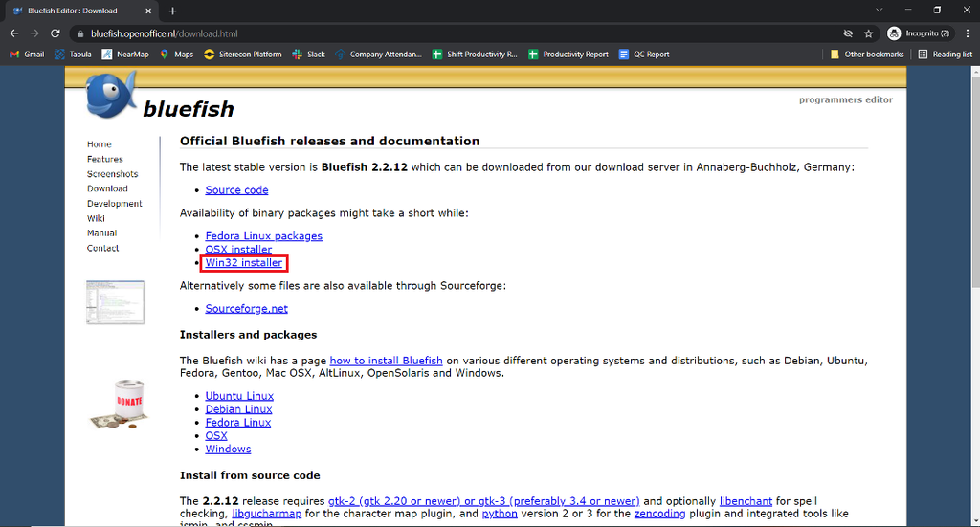Open the python link

point(500,514)
